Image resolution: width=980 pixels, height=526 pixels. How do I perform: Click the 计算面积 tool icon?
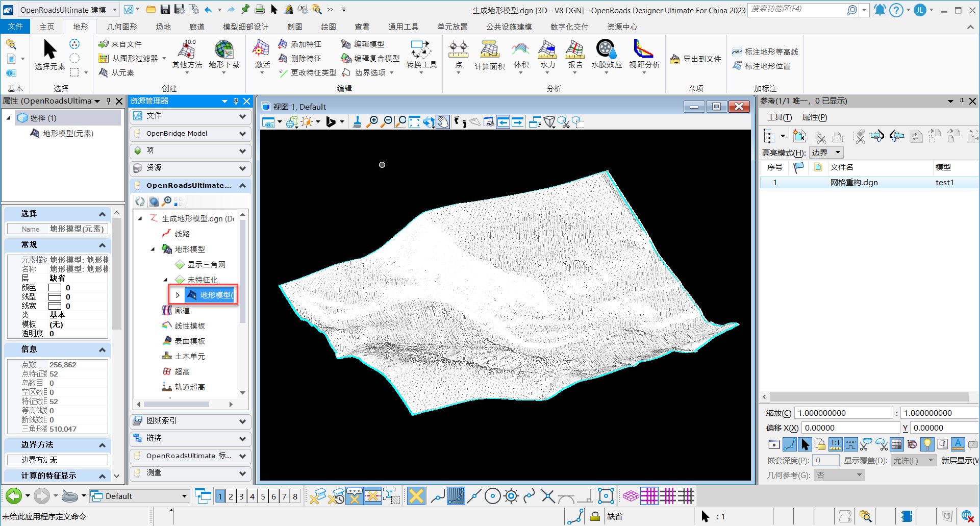pyautogui.click(x=489, y=50)
